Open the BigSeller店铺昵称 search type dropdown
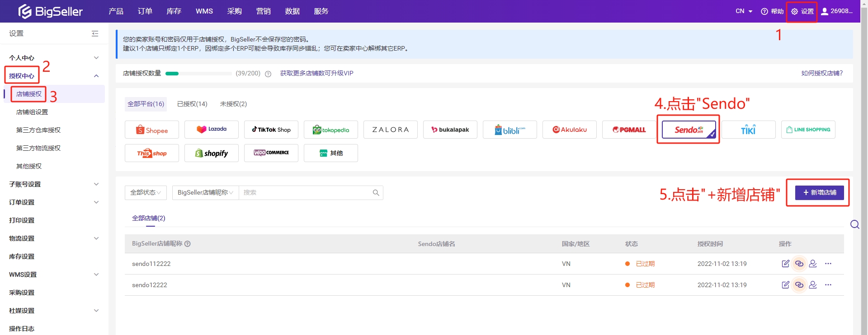The width and height of the screenshot is (868, 335). point(205,193)
